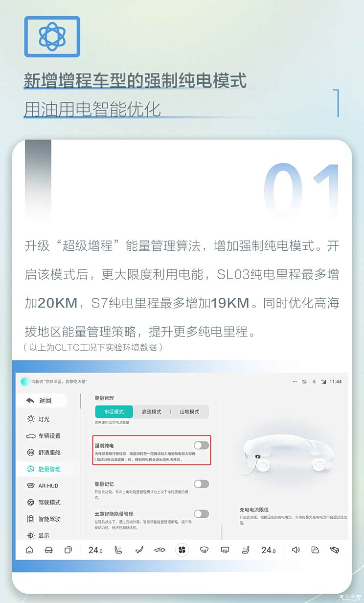Toggle the 强制纯电 switch
This screenshot has width=364, height=603.
[x=201, y=445]
